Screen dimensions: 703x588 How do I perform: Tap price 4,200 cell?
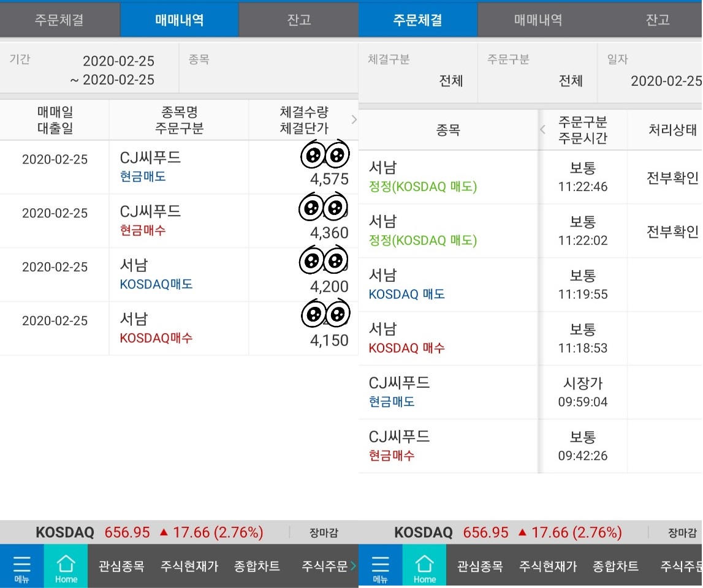[329, 287]
